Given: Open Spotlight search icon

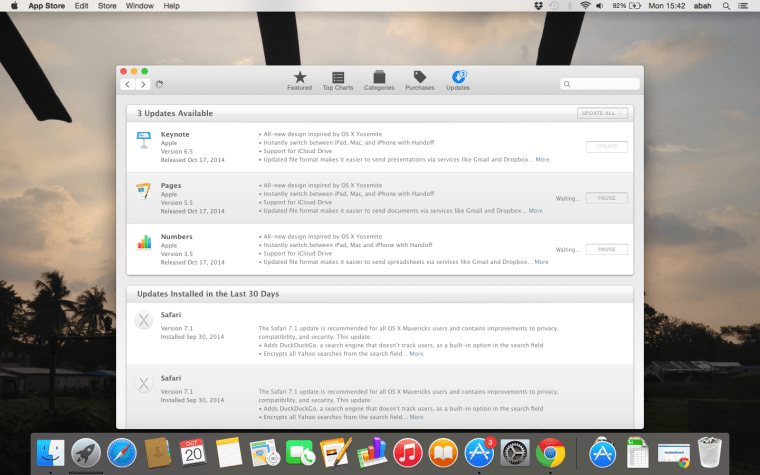Looking at the screenshot, I should 726,6.
